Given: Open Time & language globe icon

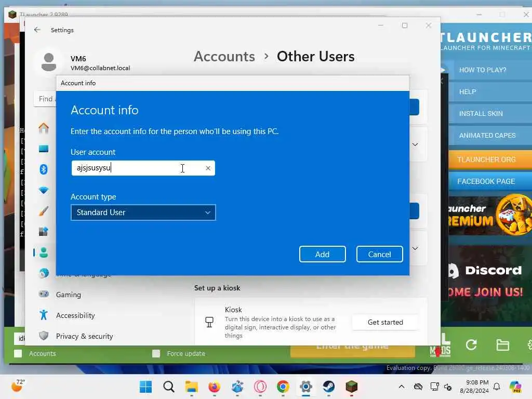Looking at the screenshot, I should (x=44, y=273).
